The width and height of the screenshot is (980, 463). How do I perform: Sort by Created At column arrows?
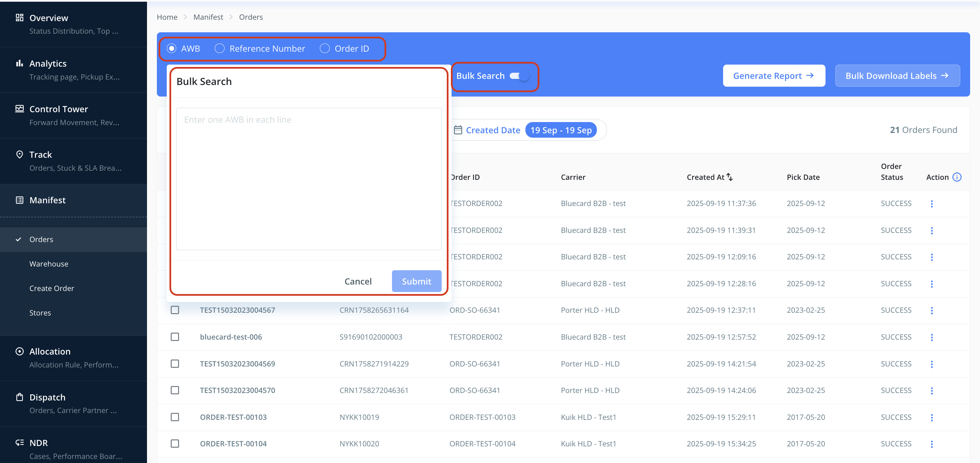[x=729, y=177]
